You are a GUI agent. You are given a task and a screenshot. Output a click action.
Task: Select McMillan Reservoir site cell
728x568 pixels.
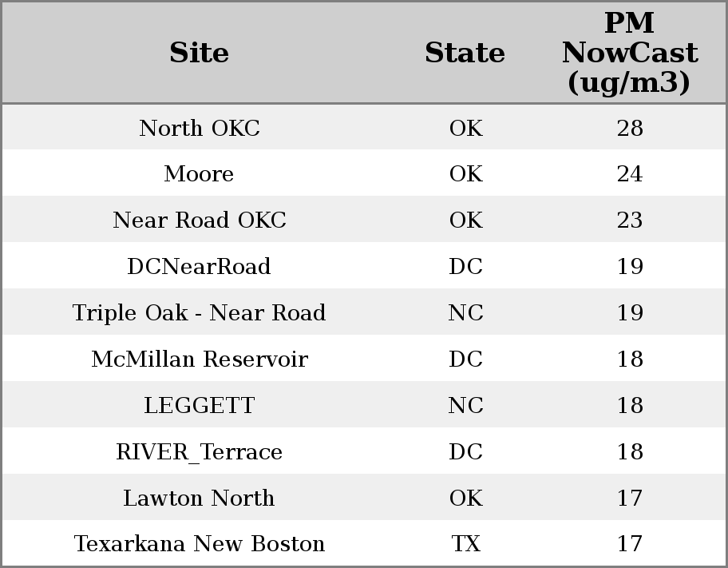click(x=199, y=359)
